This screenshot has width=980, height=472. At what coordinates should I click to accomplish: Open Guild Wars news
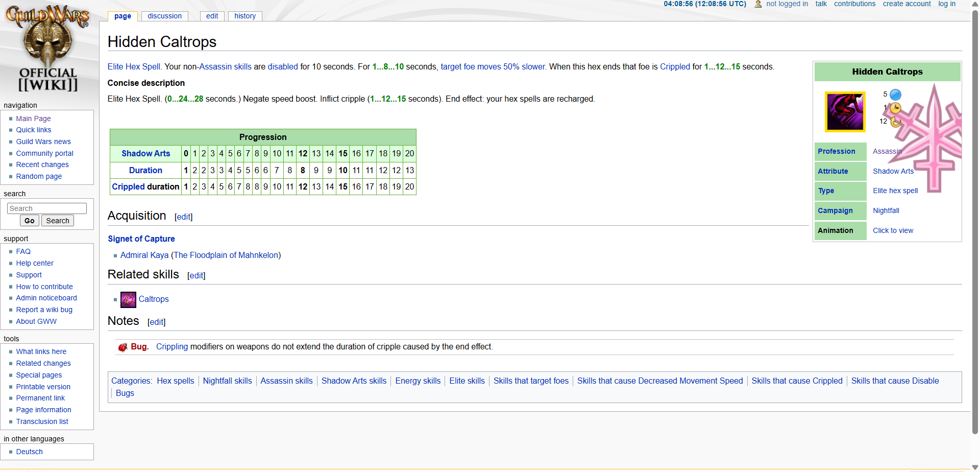point(43,141)
